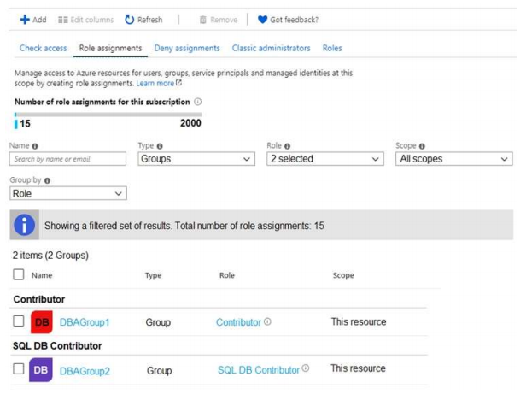This screenshot has width=532, height=406.
Task: Select the Role assignments tab
Action: pos(111,48)
